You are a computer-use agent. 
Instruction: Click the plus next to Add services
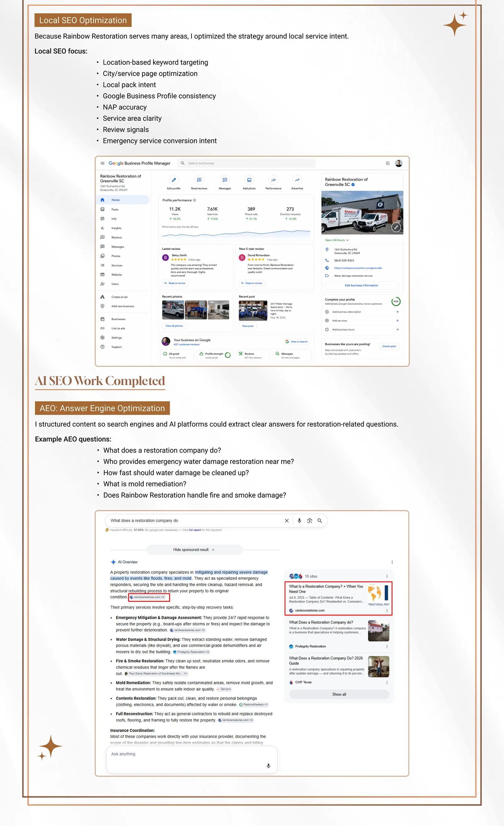point(398,321)
